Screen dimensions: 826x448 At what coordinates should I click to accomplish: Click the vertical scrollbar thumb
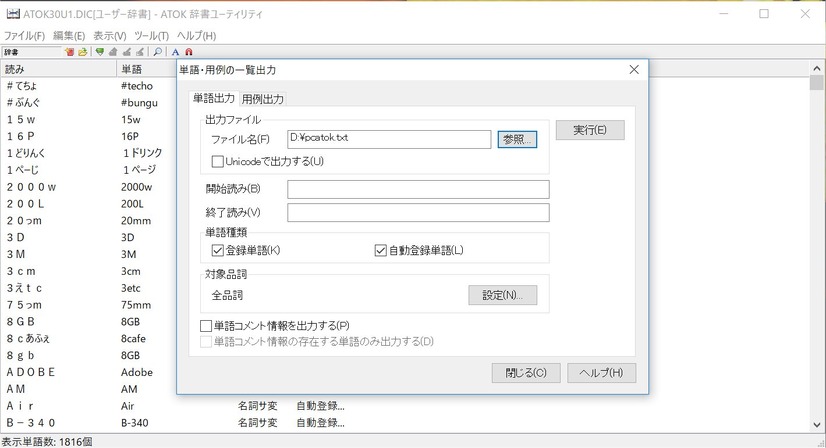click(817, 83)
